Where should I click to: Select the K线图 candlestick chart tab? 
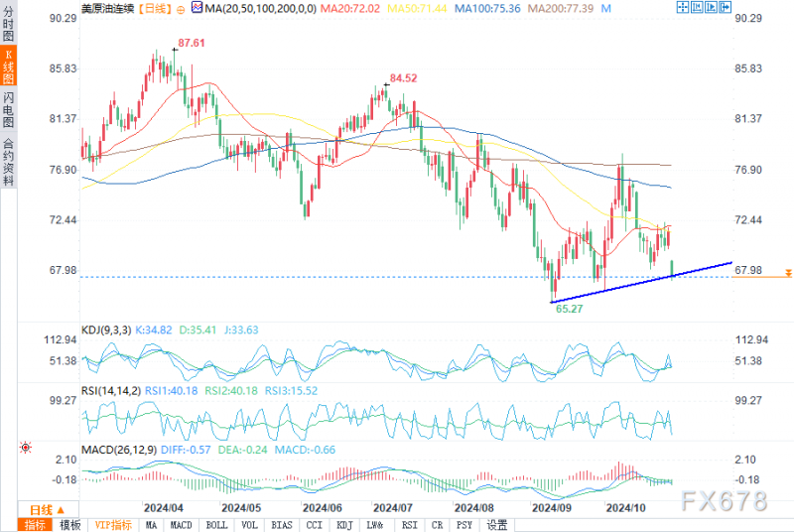pos(8,66)
